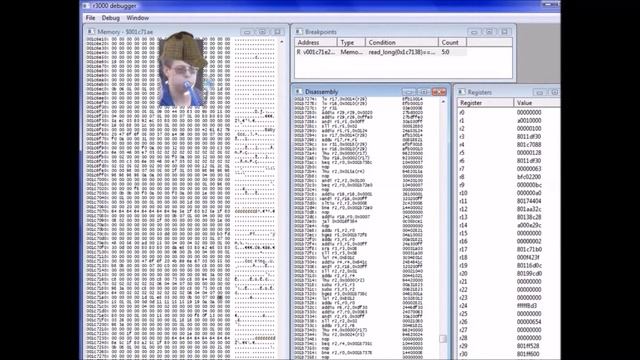The image size is (640, 360).
Task: Click the Memory window title icon
Action: pyautogui.click(x=91, y=31)
